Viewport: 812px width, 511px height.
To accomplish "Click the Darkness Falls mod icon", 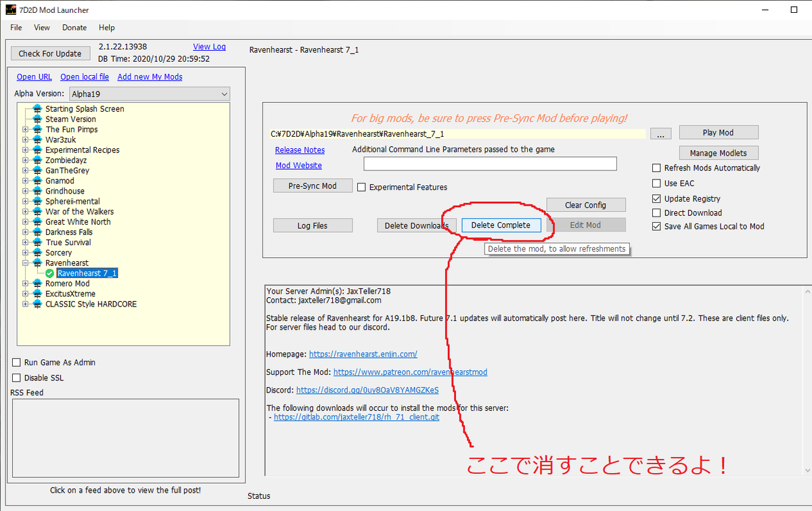I will click(x=37, y=231).
